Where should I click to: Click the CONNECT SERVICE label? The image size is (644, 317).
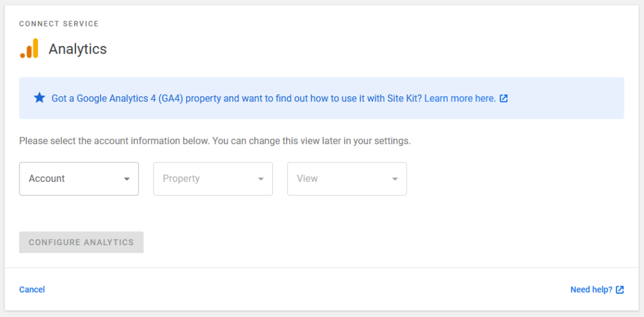pyautogui.click(x=58, y=24)
